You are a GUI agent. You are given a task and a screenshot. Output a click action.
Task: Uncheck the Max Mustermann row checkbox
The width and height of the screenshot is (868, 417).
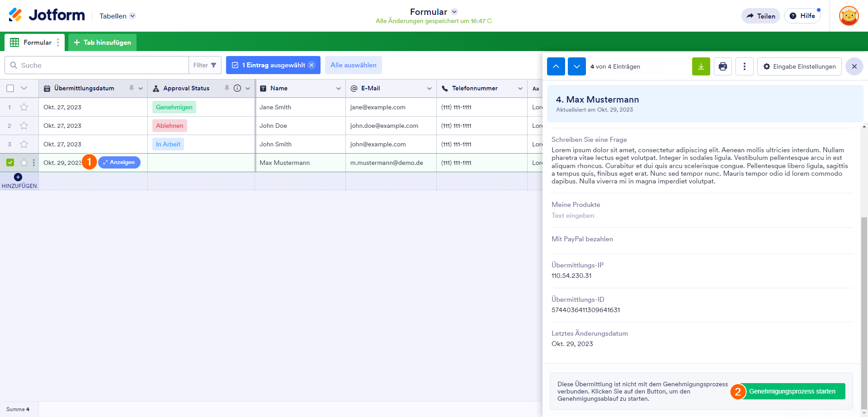[10, 163]
